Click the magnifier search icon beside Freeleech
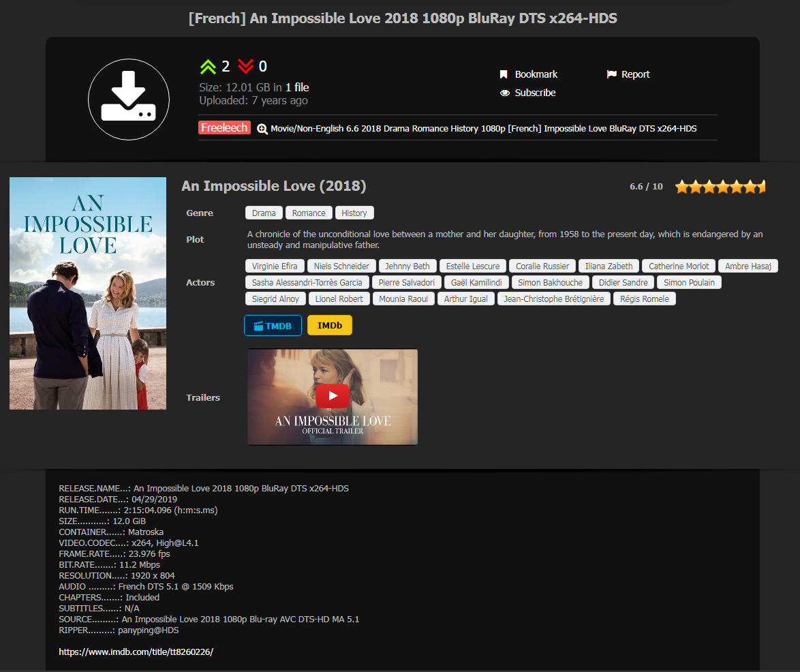 tap(262, 129)
